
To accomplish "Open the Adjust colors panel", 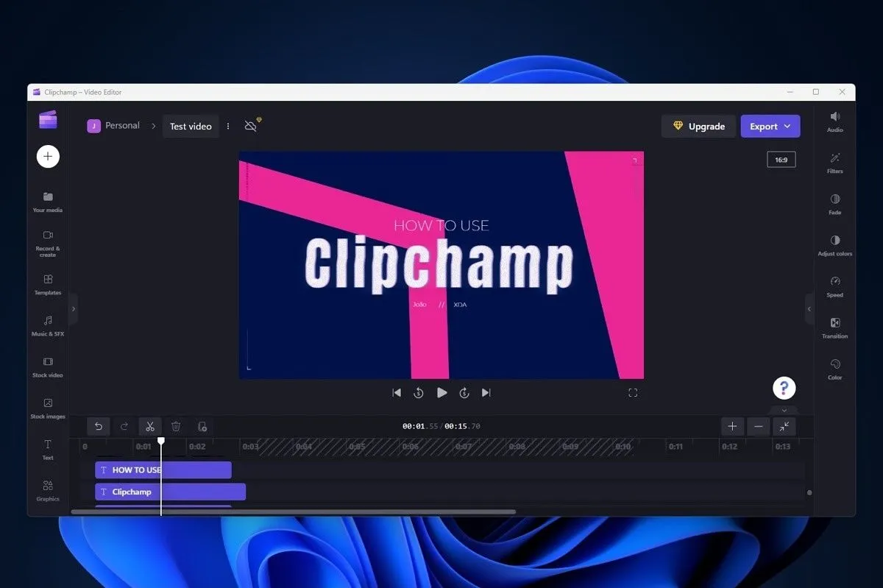I will [834, 246].
